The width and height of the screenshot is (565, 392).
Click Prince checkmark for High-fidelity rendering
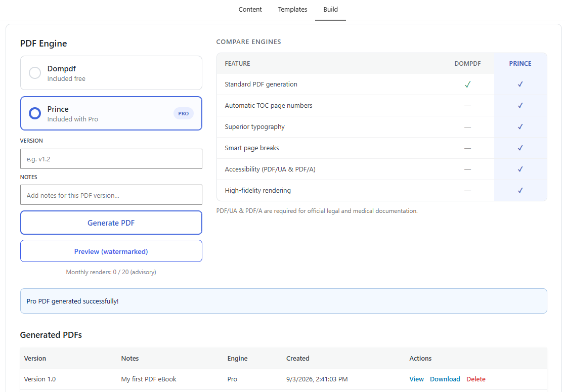point(520,191)
